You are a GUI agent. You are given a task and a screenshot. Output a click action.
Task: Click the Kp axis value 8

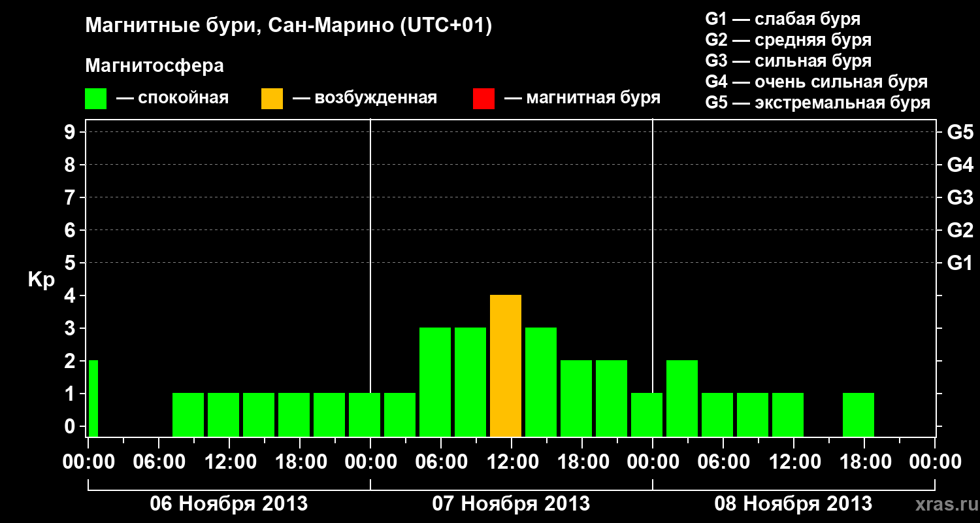tap(71, 165)
